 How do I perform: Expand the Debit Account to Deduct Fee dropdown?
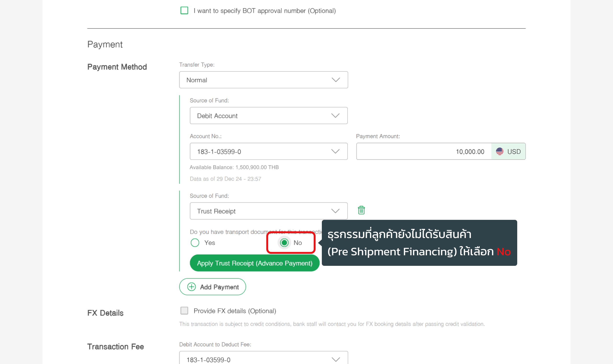[264, 358]
